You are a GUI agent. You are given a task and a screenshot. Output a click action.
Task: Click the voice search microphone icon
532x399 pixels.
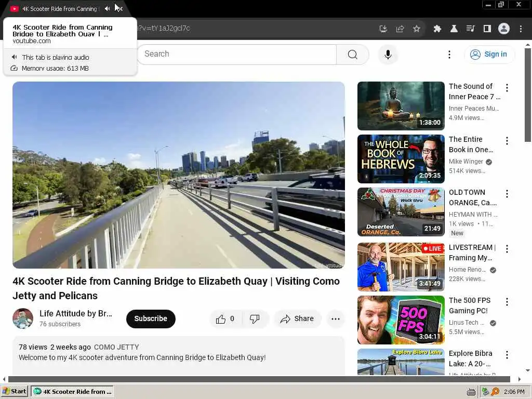(x=388, y=54)
